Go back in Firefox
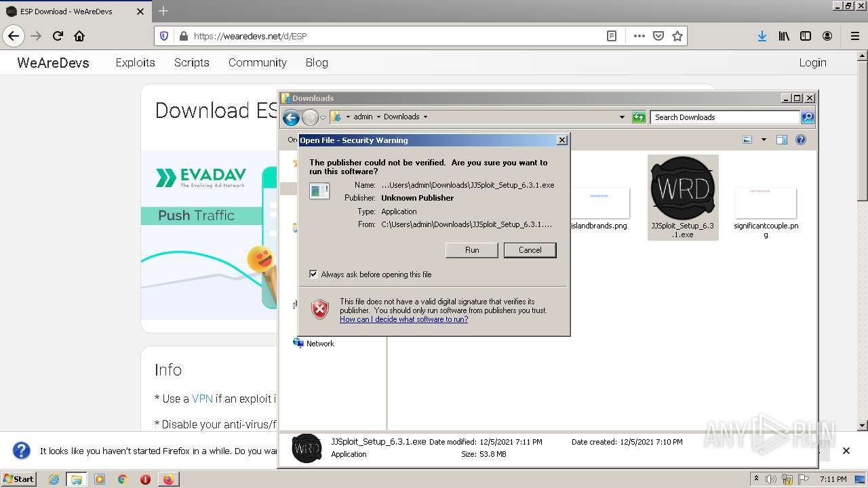 tap(14, 36)
